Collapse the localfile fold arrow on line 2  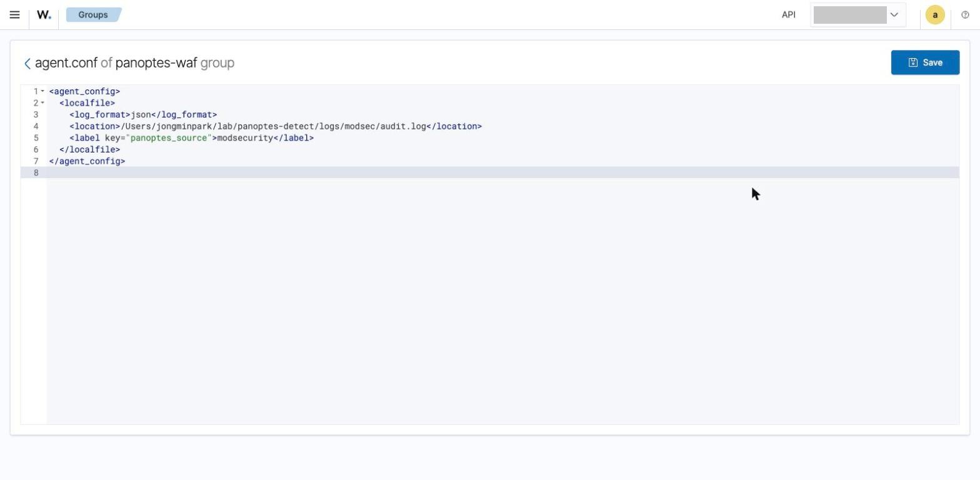pyautogui.click(x=42, y=103)
